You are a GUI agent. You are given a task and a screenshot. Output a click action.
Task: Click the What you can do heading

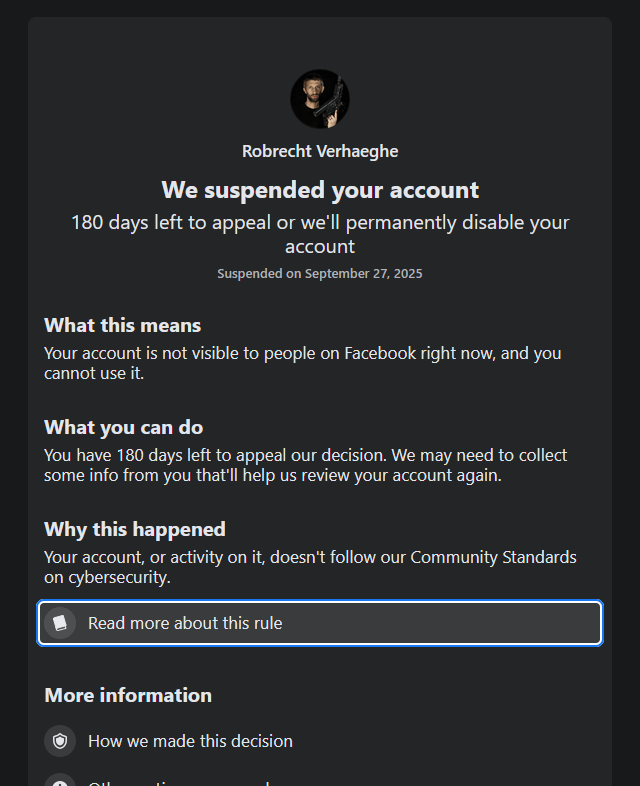pyautogui.click(x=123, y=427)
